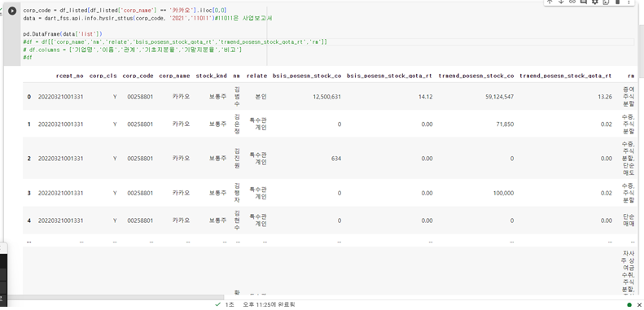Click 보통주 stock_knd in row 4
The width and height of the screenshot is (644, 310).
pyautogui.click(x=217, y=220)
